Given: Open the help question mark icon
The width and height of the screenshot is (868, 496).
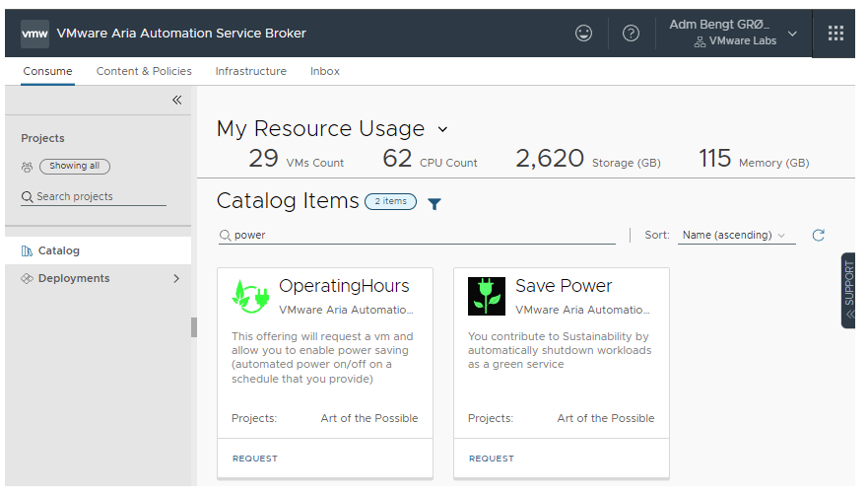Looking at the screenshot, I should tap(632, 34).
